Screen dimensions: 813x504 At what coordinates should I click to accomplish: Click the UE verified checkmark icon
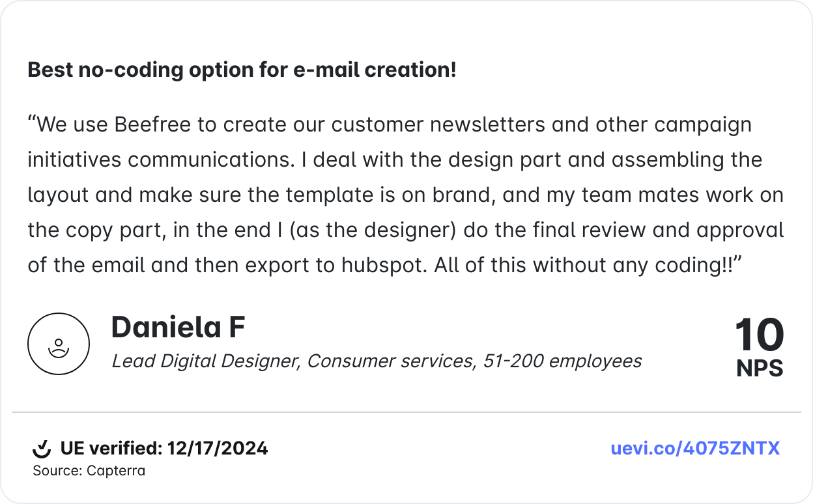coord(42,449)
